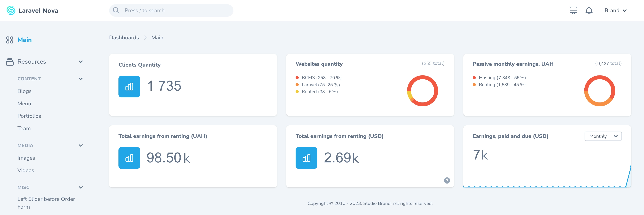
Task: Navigate to the Dashboards breadcrumb
Action: [x=124, y=37]
